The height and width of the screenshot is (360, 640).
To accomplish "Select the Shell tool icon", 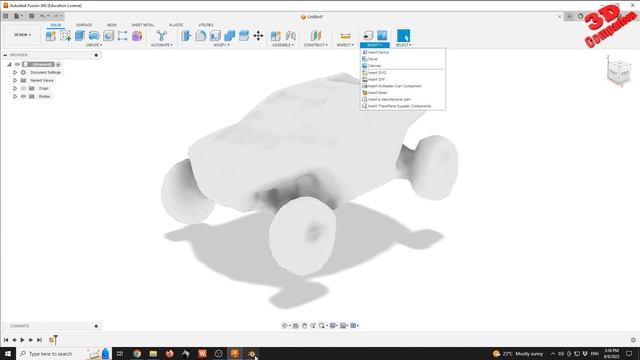I will (x=215, y=36).
